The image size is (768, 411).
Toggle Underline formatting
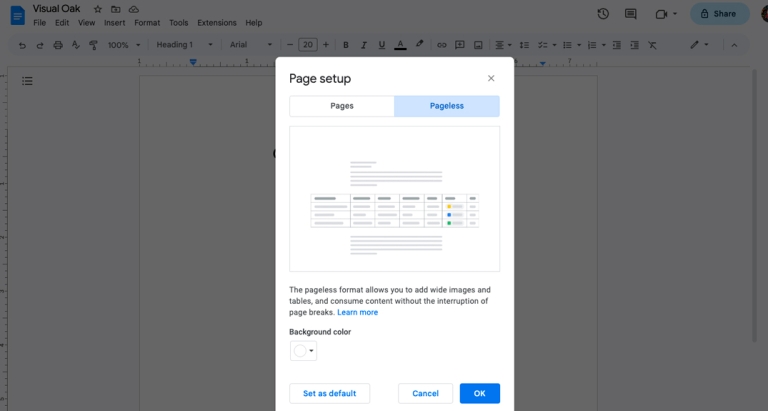pyautogui.click(x=382, y=45)
